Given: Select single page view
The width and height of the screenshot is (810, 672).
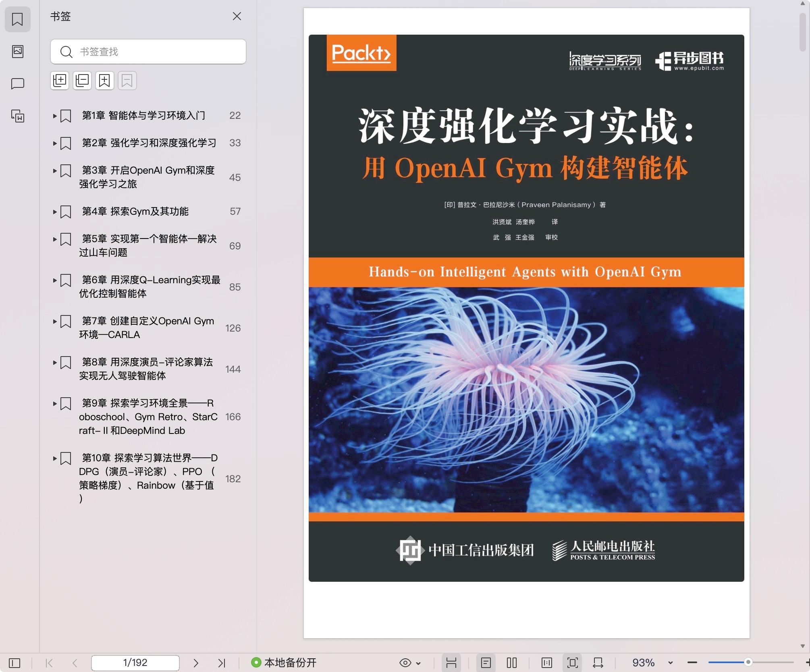Looking at the screenshot, I should 486,663.
